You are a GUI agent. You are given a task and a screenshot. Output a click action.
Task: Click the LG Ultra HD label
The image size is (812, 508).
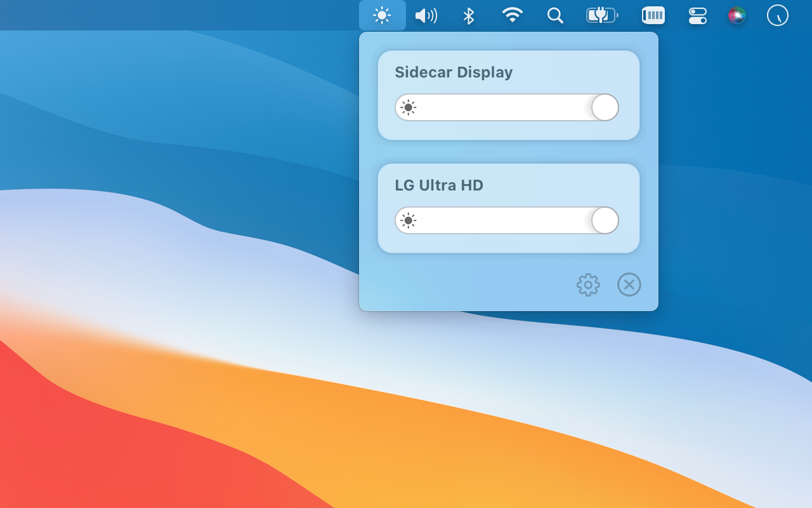pos(439,185)
